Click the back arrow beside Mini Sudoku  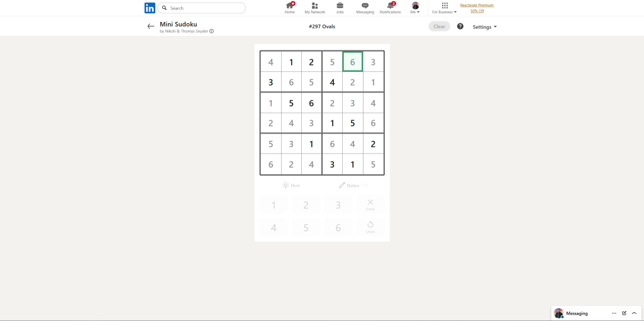[x=151, y=26]
